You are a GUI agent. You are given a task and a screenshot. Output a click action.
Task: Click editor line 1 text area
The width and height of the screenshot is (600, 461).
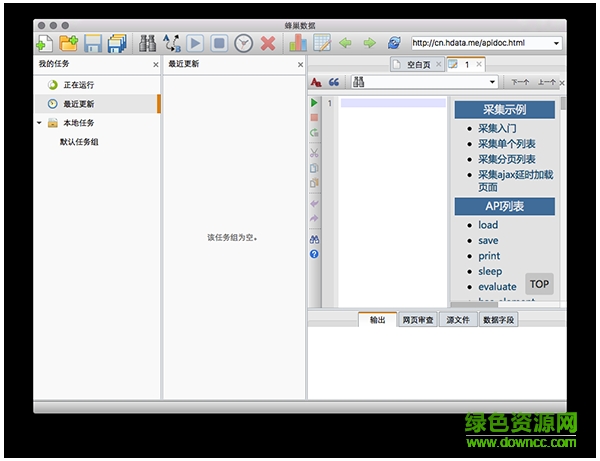393,103
